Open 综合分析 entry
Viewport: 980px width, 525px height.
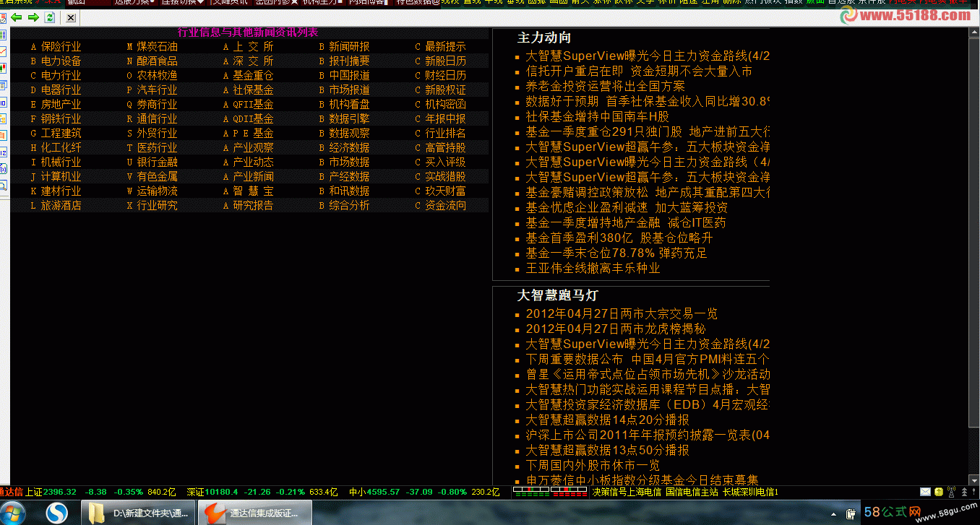coord(349,206)
